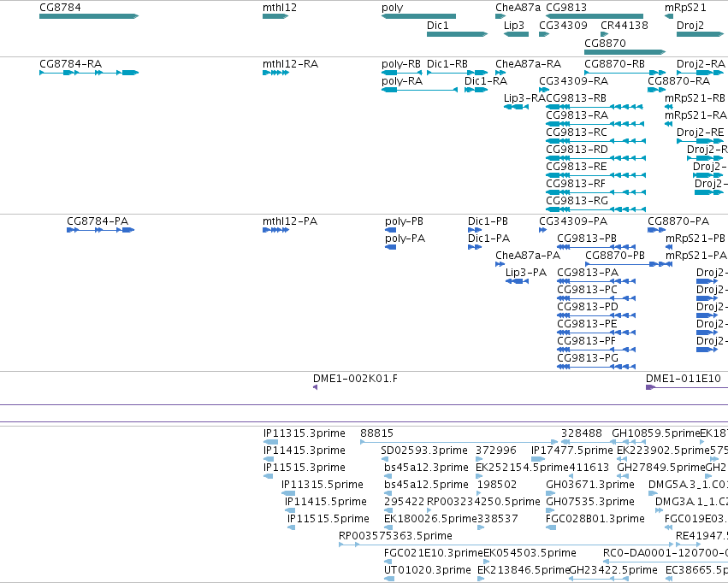Select the mthl12 gene label
The height and width of the screenshot is (583, 728).
tap(280, 8)
